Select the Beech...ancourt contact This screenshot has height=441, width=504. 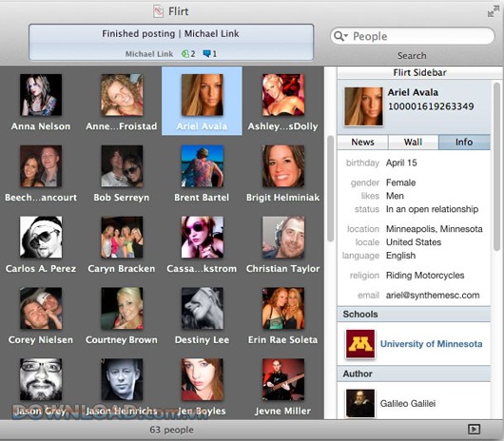pyautogui.click(x=41, y=166)
